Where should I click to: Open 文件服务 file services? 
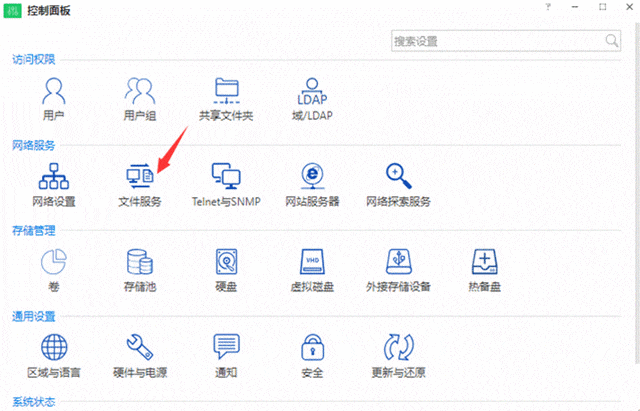(x=140, y=185)
